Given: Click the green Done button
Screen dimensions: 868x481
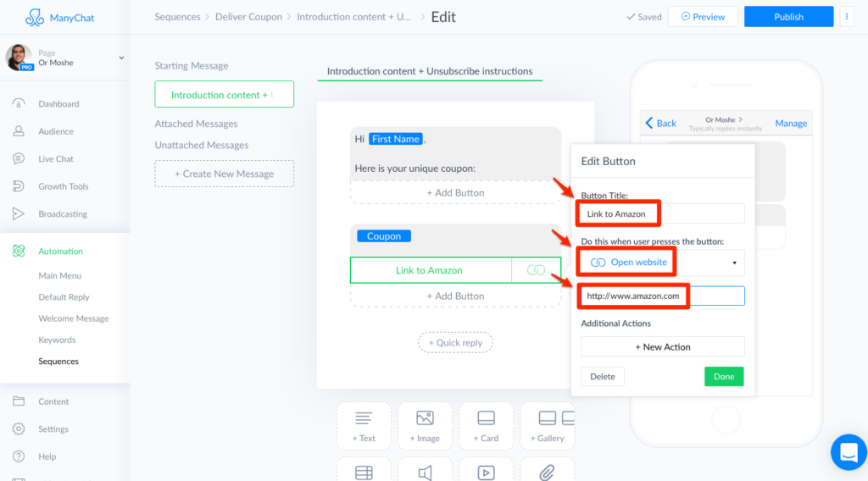Looking at the screenshot, I should coord(724,377).
